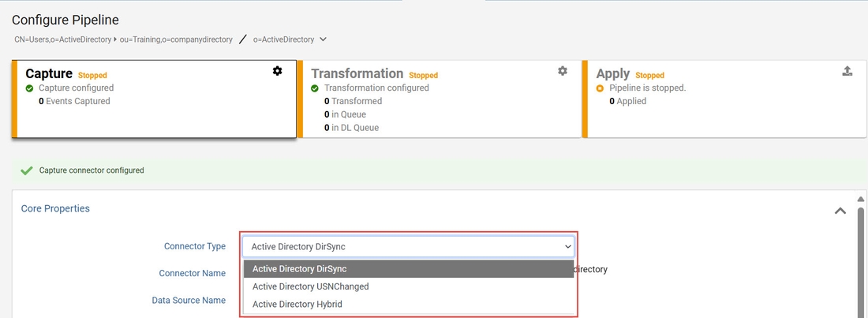Click the 0 Events Captured text

click(x=74, y=101)
